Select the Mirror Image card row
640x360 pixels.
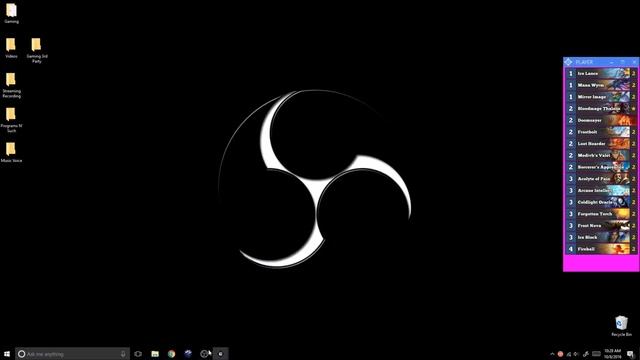[x=601, y=97]
